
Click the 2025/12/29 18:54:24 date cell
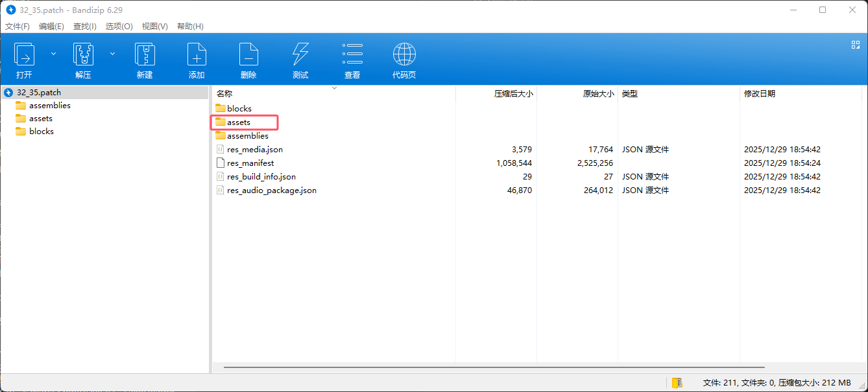[x=782, y=163]
